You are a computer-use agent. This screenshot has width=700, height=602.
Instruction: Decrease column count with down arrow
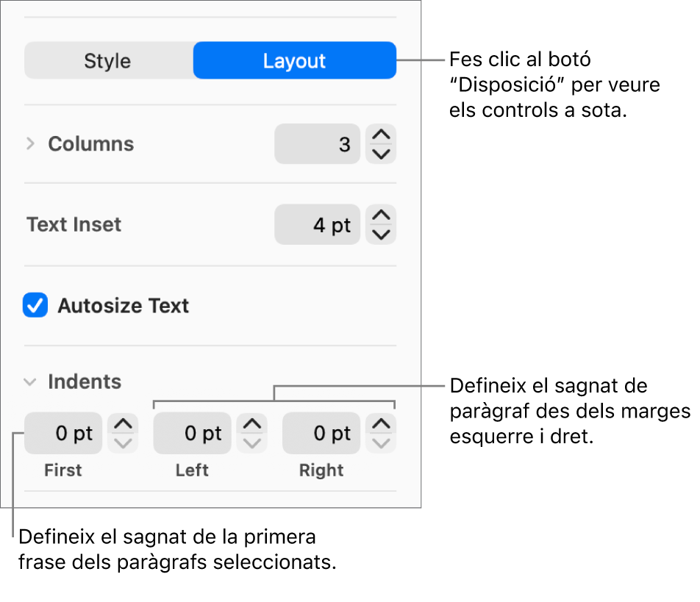click(381, 154)
